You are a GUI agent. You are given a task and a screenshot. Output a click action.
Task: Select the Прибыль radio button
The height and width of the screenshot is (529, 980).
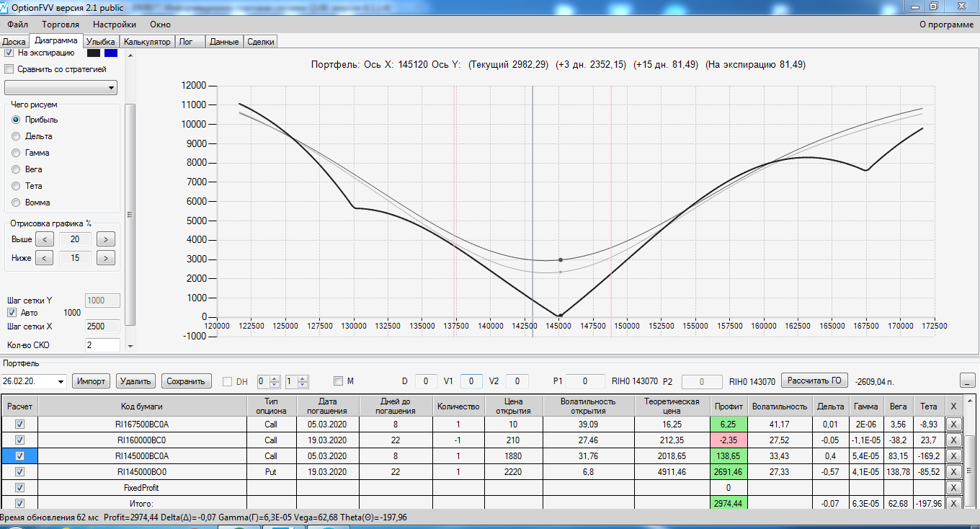click(16, 120)
